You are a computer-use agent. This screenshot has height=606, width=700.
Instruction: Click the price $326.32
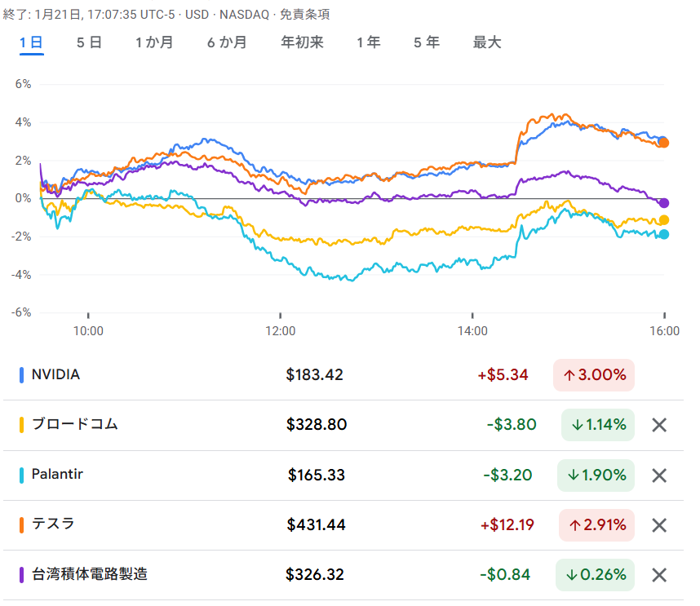(x=315, y=574)
